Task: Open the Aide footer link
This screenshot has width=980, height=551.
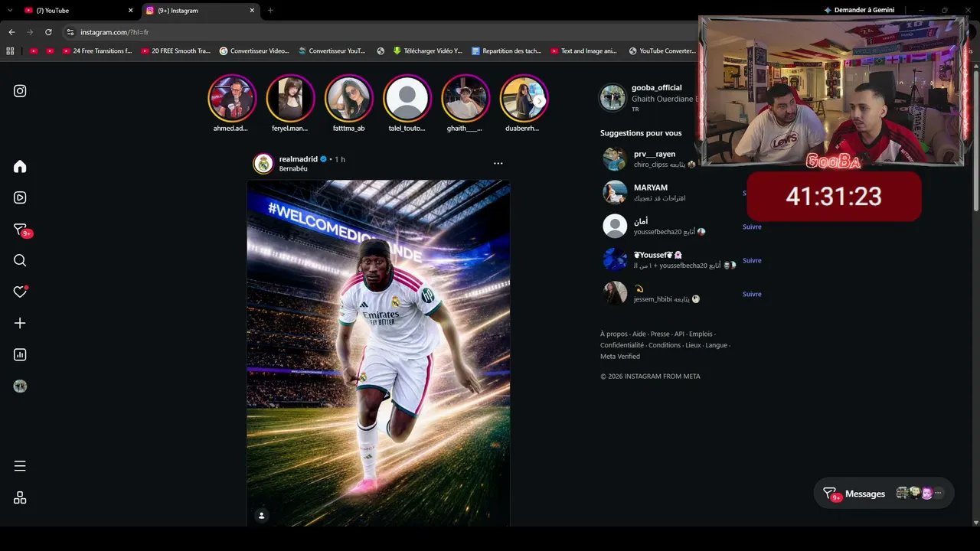Action: click(639, 334)
